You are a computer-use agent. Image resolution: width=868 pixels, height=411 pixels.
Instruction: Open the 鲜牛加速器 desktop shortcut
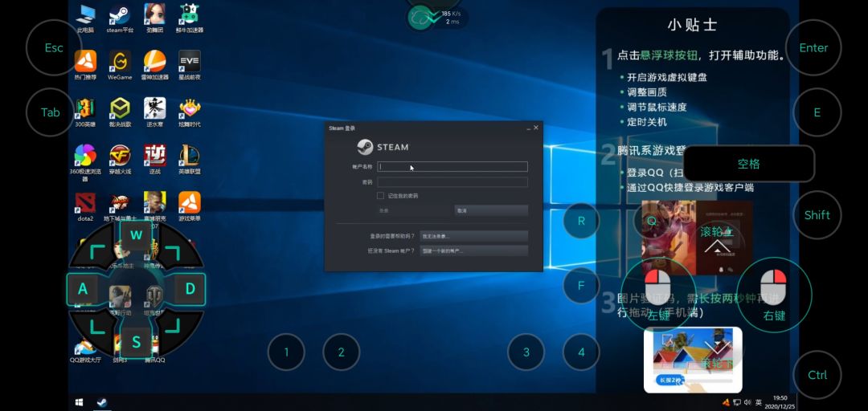click(x=190, y=18)
